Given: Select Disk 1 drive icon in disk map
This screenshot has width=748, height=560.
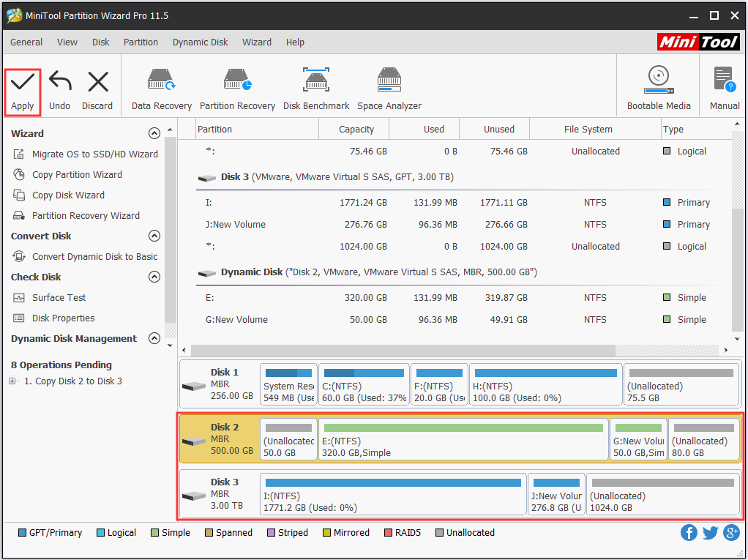Looking at the screenshot, I should tap(194, 386).
